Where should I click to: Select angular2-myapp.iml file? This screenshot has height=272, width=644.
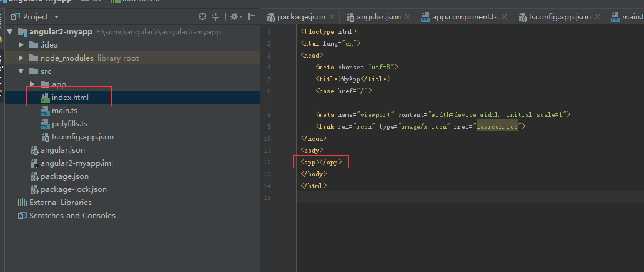(76, 163)
